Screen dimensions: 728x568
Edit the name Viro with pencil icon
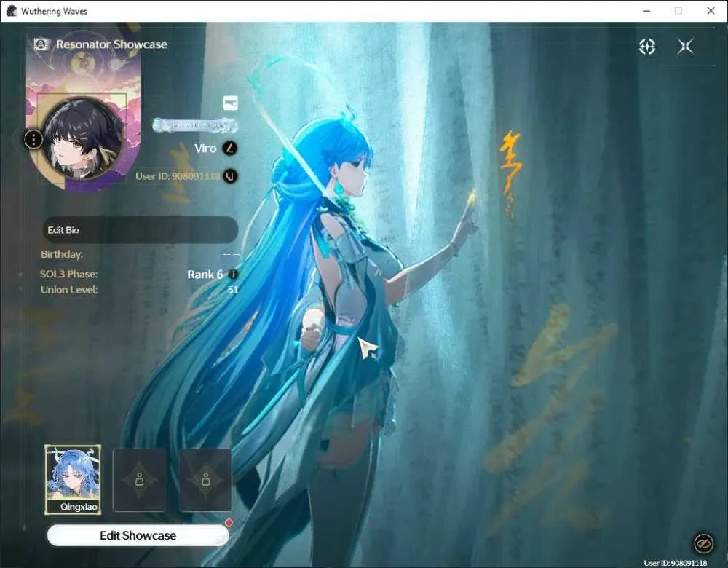pos(230,148)
